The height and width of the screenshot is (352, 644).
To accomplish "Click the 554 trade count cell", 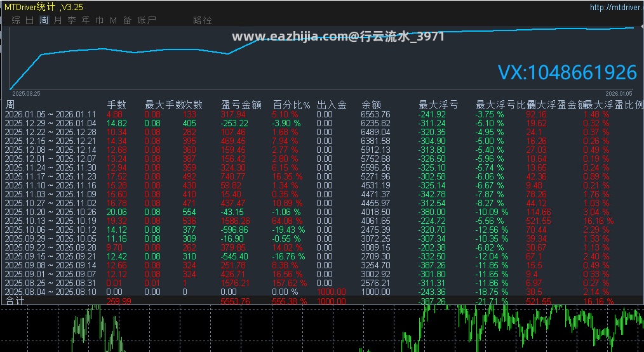I will point(190,212).
